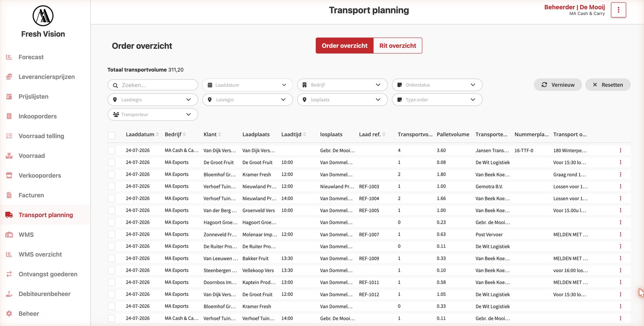Open the Transporteur filter dropdown
The width and height of the screenshot is (644, 326).
(x=153, y=114)
